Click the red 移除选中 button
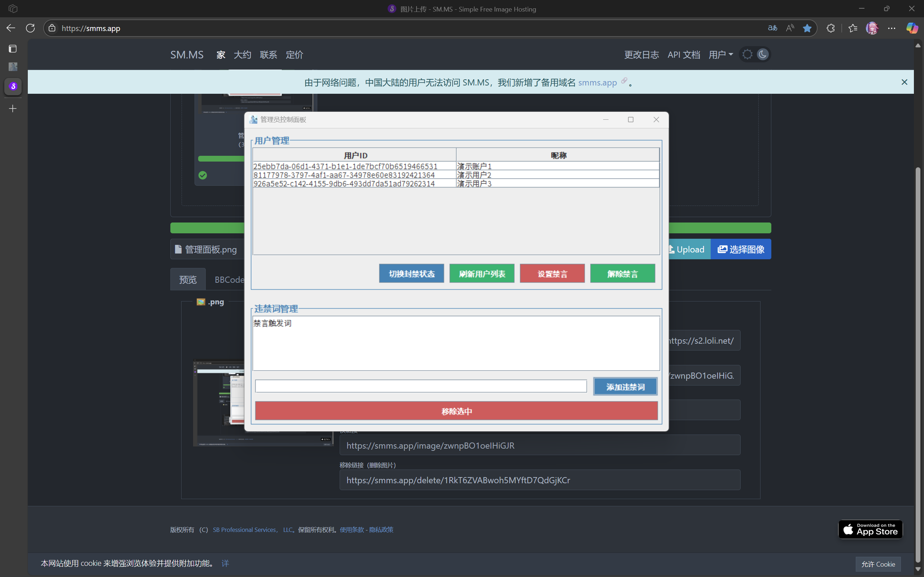The width and height of the screenshot is (924, 577). [456, 411]
